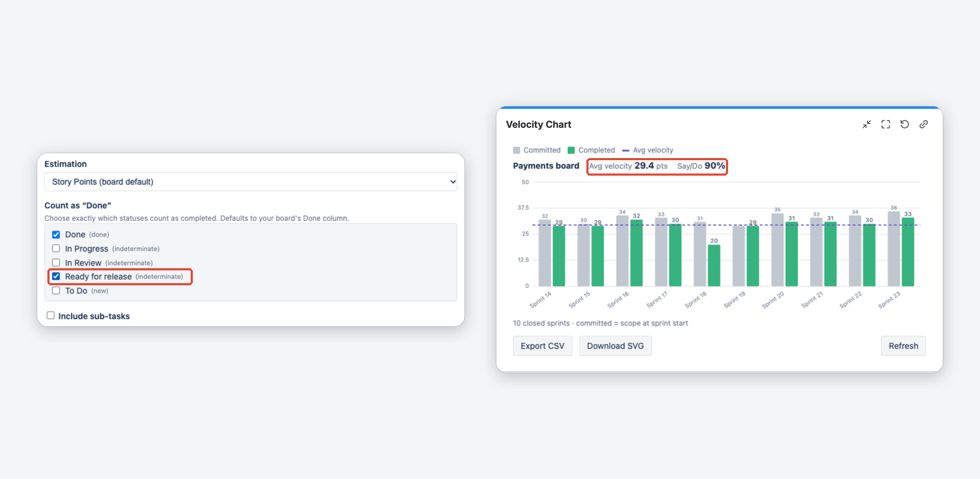Click the refresh arrow icon in Velocity Chart header
The width and height of the screenshot is (980, 479).
point(904,124)
